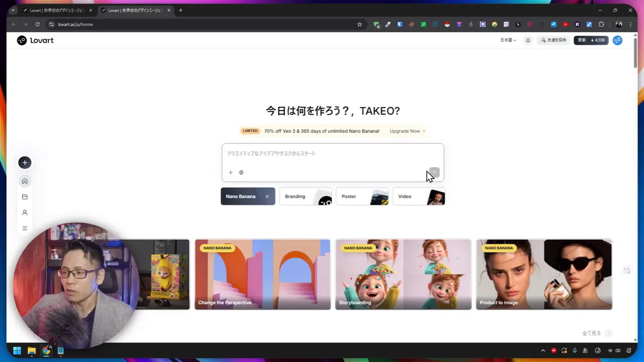Click the Upgrade Now link
644x362 pixels.
coord(408,131)
